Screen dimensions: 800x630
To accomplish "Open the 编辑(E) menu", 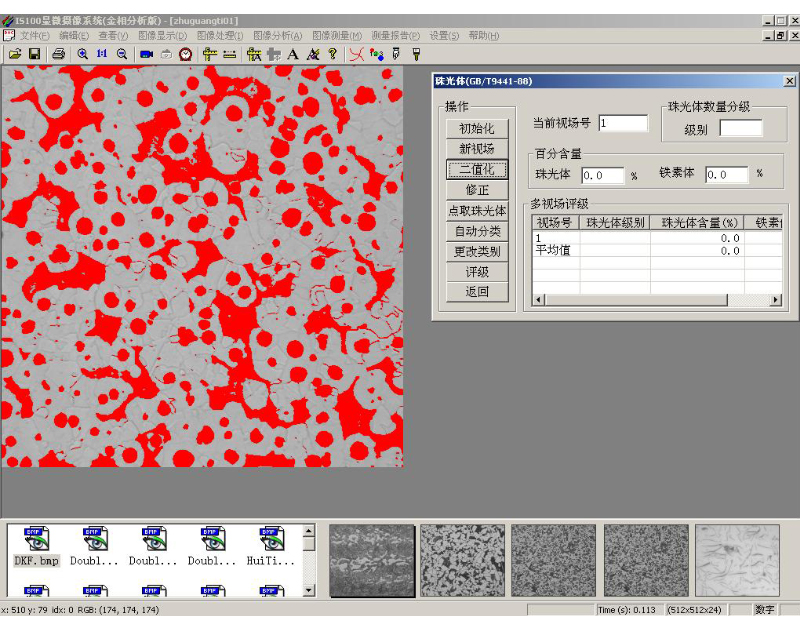I will point(74,36).
